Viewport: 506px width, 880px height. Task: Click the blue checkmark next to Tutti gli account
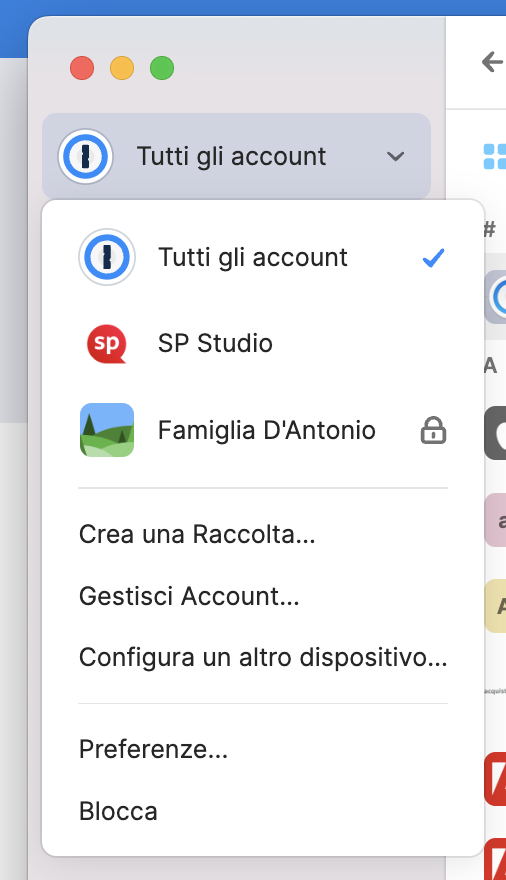pyautogui.click(x=433, y=258)
